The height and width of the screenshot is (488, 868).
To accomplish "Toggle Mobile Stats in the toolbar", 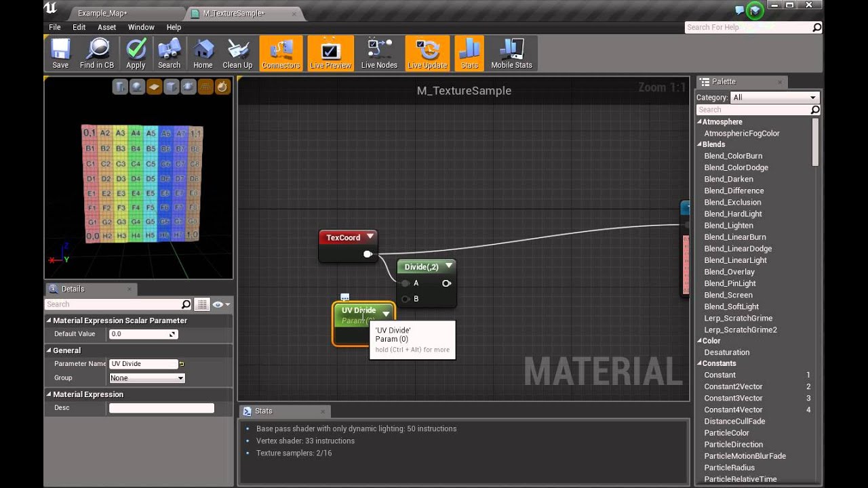I will tap(511, 54).
